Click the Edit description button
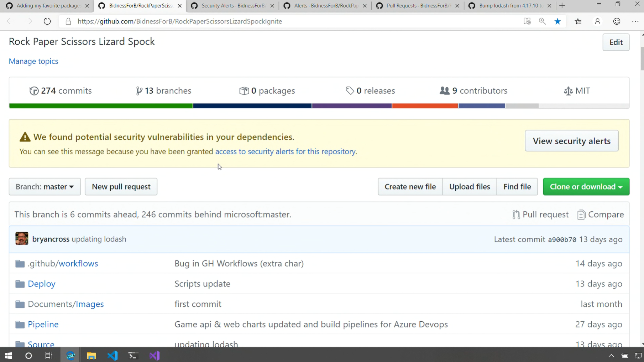 point(616,42)
